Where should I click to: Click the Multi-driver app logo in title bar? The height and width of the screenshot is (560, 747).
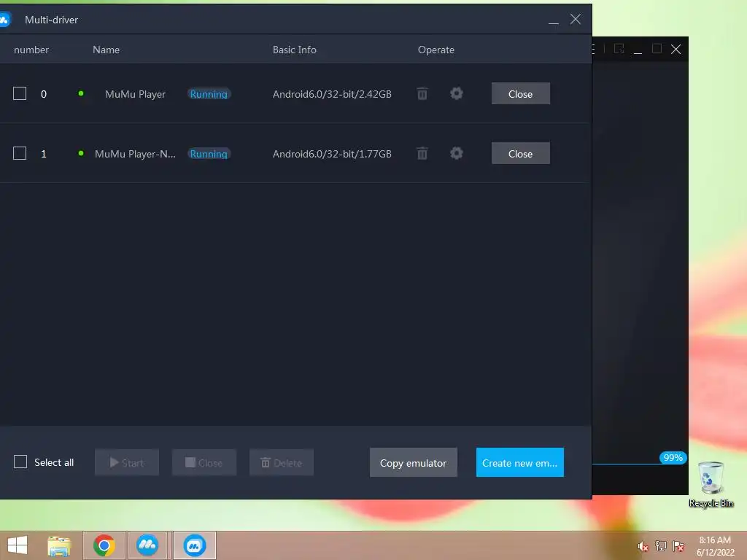click(4, 20)
